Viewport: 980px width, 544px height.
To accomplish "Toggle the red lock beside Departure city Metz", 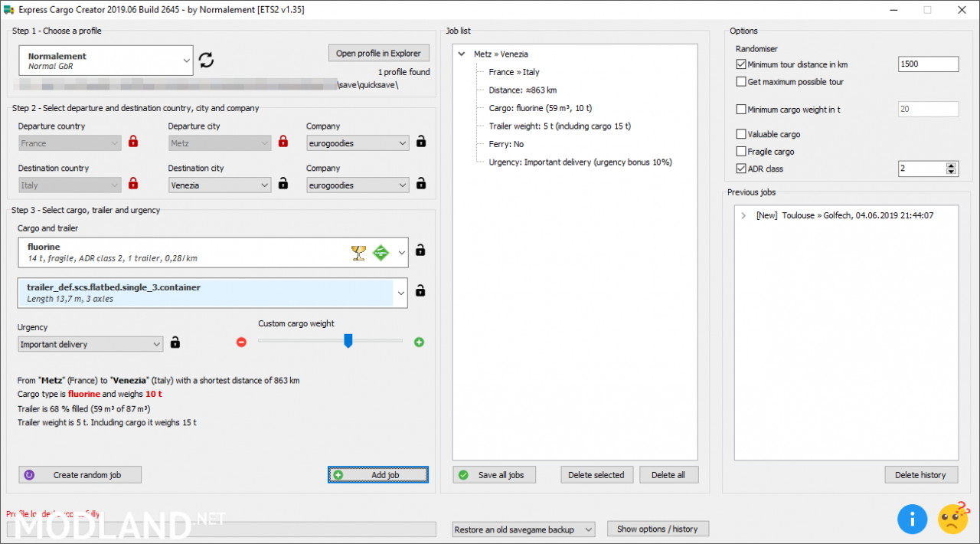I will [283, 142].
